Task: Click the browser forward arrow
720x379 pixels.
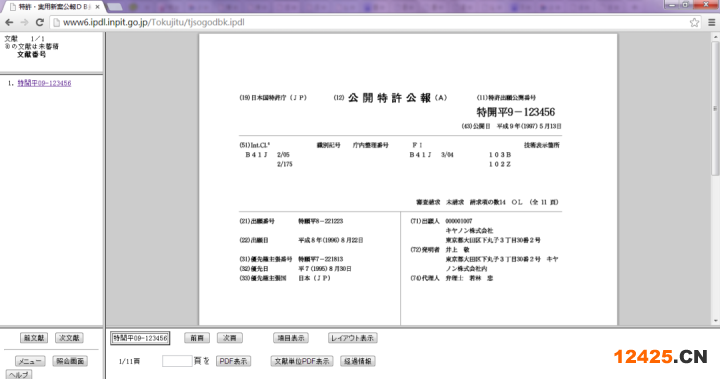Action: pos(24,22)
